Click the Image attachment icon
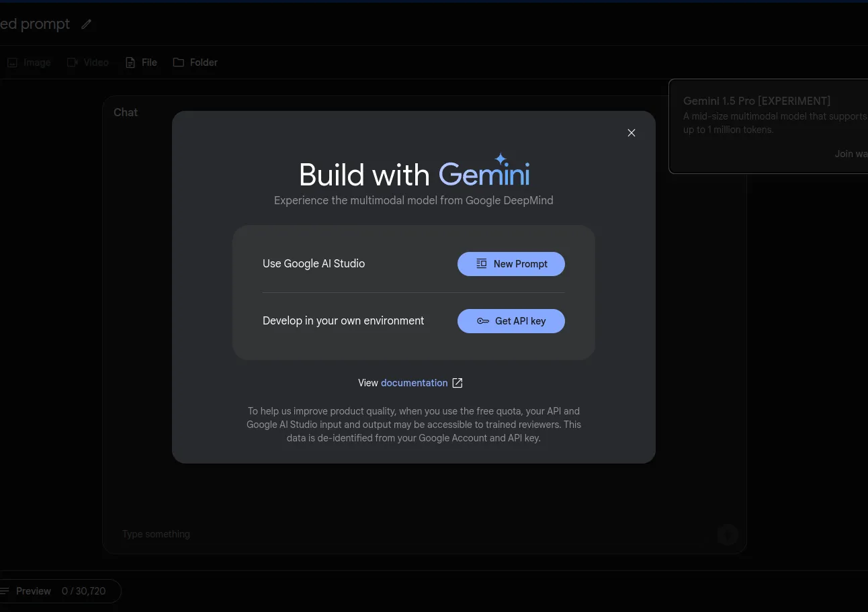868x612 pixels. point(12,62)
